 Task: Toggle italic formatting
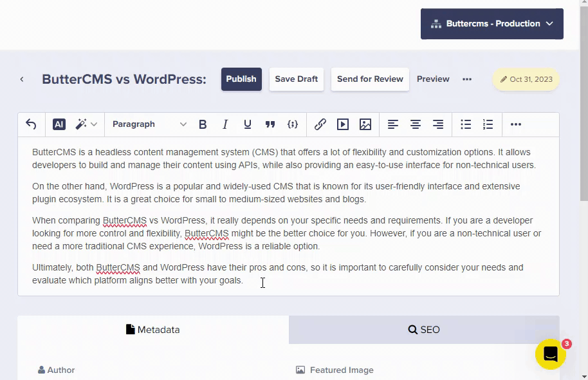tap(225, 124)
